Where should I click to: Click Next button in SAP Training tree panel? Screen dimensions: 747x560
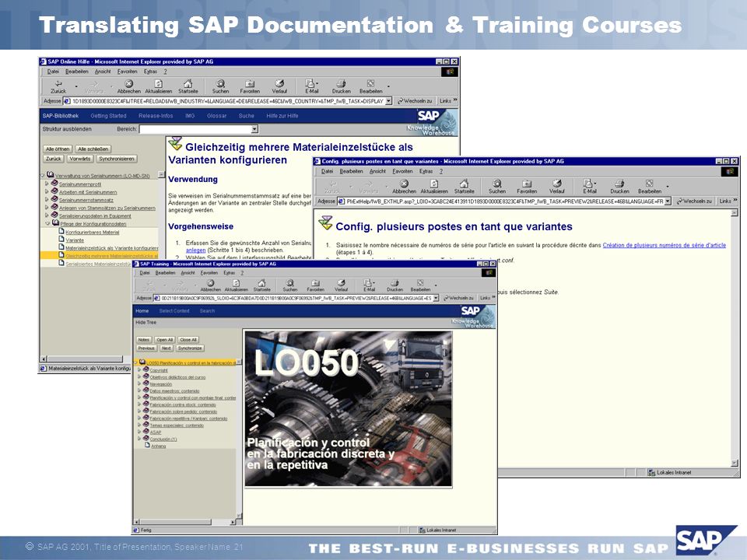pos(166,348)
